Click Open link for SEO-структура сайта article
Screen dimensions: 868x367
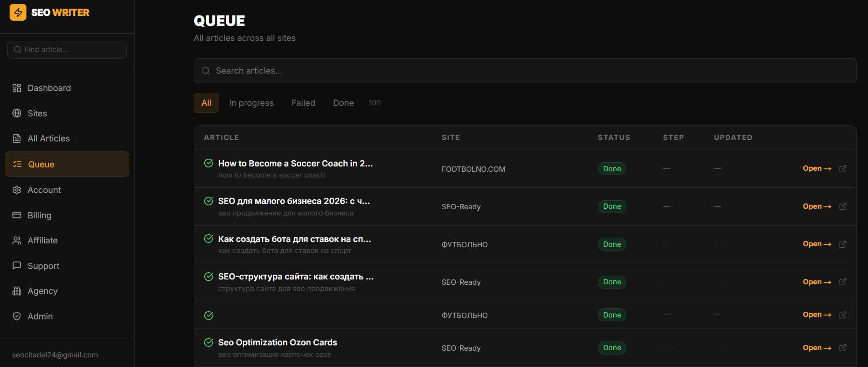pos(817,282)
